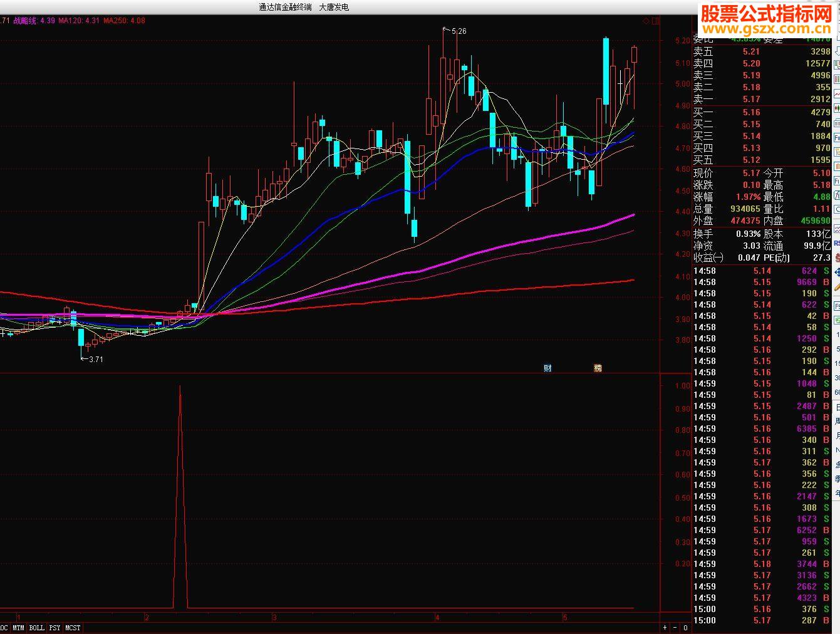Screen dimensions: 840x634
Task: Click the window-layout icon at chart top-right
Action: [655, 21]
